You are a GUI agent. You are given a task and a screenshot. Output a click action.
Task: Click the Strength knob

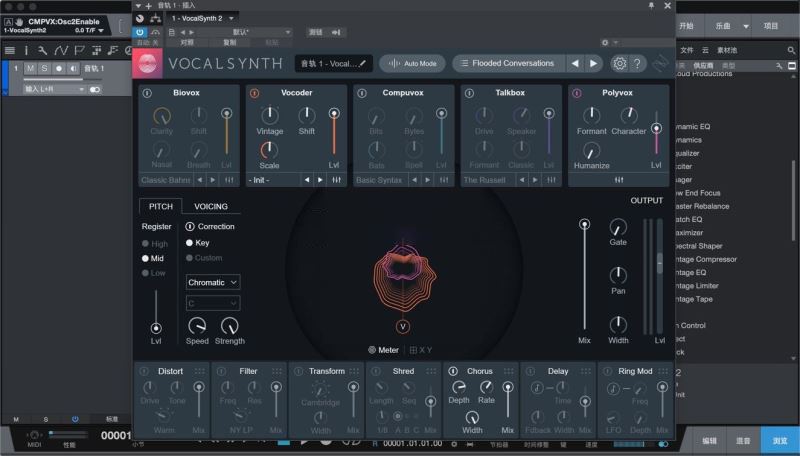pyautogui.click(x=230, y=325)
